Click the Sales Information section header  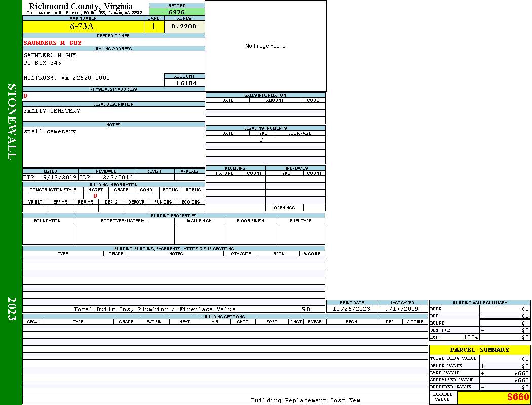[265, 95]
